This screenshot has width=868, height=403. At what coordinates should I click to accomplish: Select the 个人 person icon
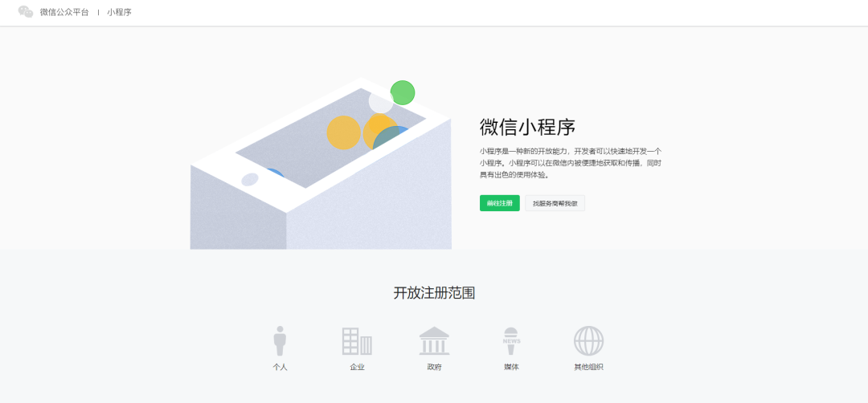point(280,340)
